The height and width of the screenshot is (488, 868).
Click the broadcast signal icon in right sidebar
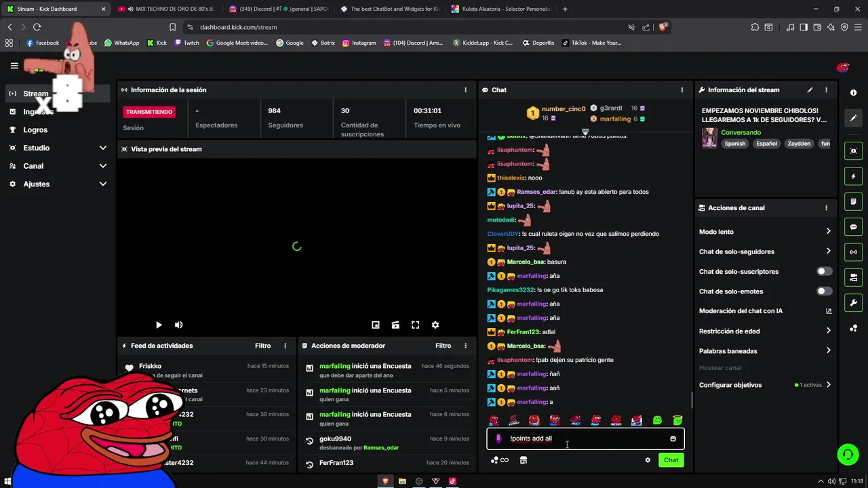853,252
